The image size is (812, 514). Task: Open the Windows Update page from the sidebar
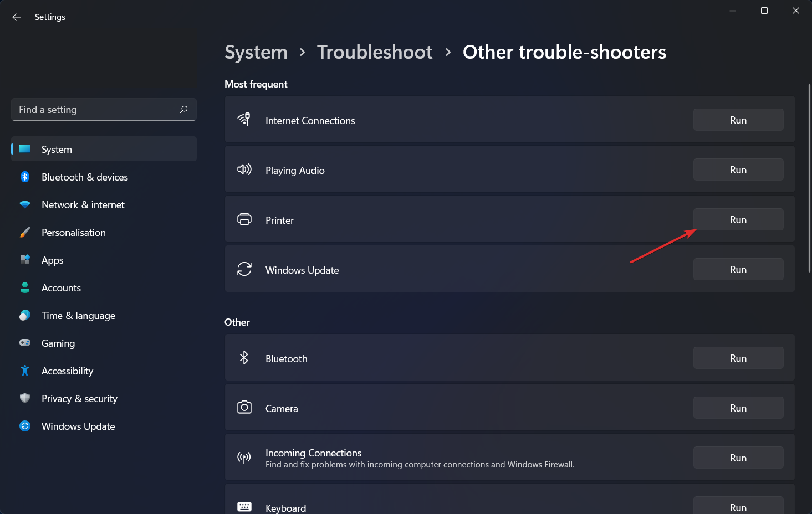click(x=104, y=426)
